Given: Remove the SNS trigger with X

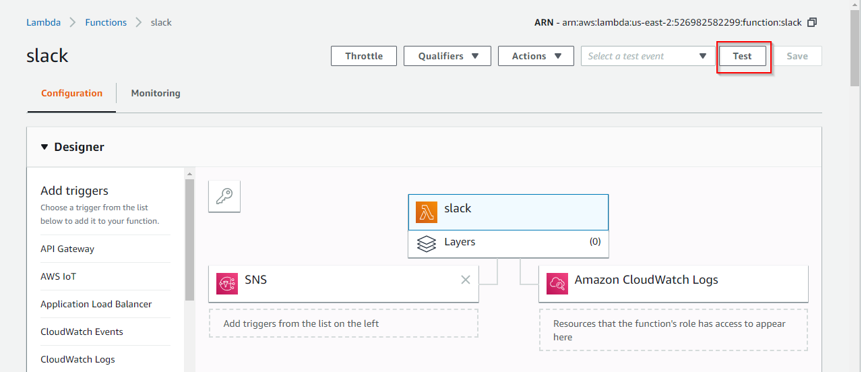Looking at the screenshot, I should point(466,280).
